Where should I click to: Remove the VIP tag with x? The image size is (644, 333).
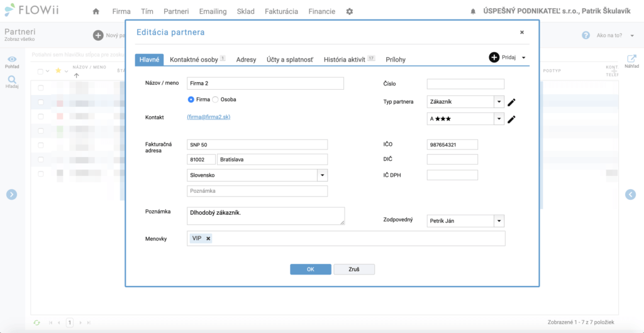[x=208, y=238]
